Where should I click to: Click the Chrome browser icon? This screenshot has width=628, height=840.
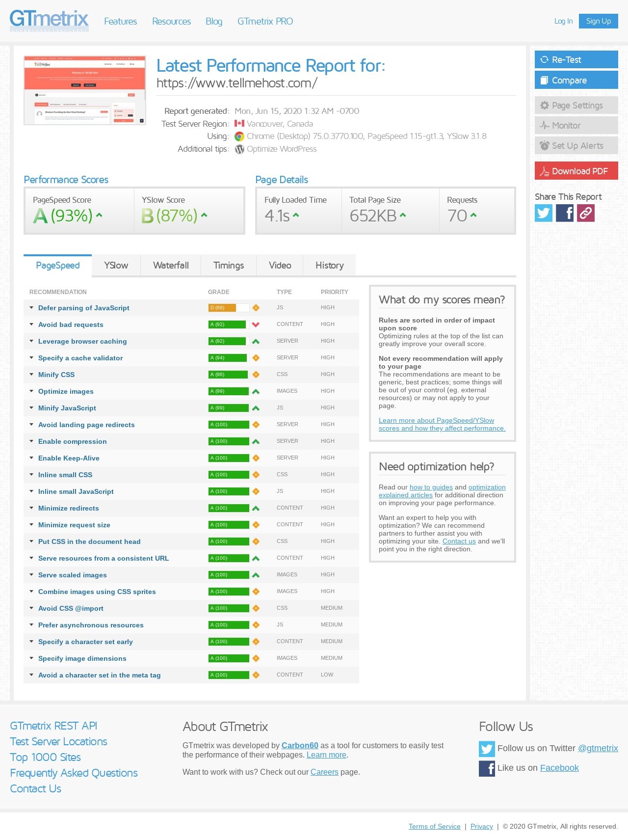click(x=239, y=136)
